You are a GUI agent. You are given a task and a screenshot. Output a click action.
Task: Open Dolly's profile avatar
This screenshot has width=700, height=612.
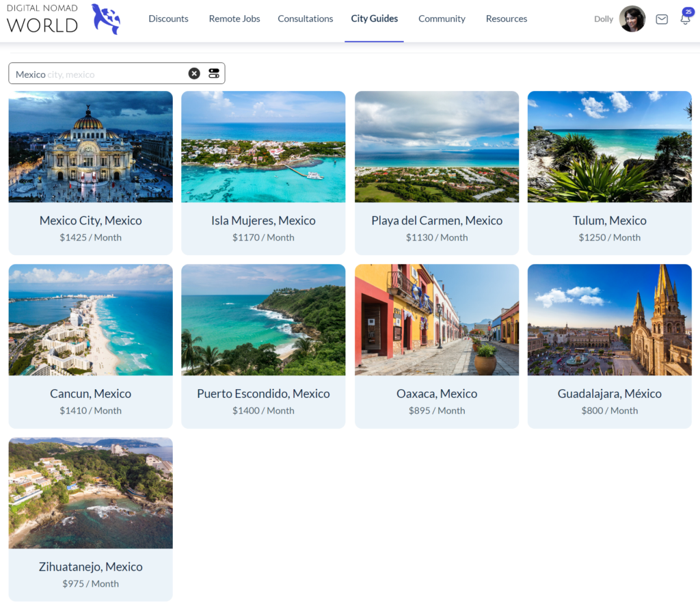pos(632,19)
